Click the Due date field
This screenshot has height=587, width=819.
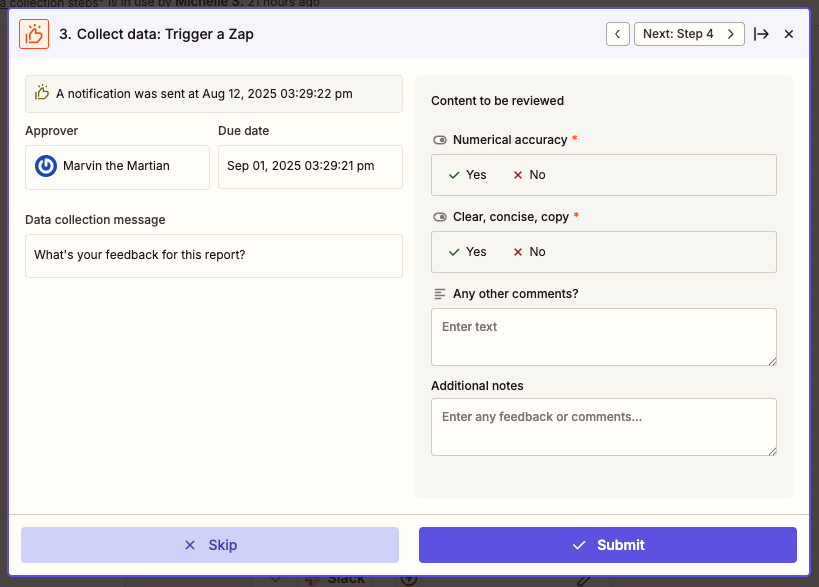pos(310,167)
